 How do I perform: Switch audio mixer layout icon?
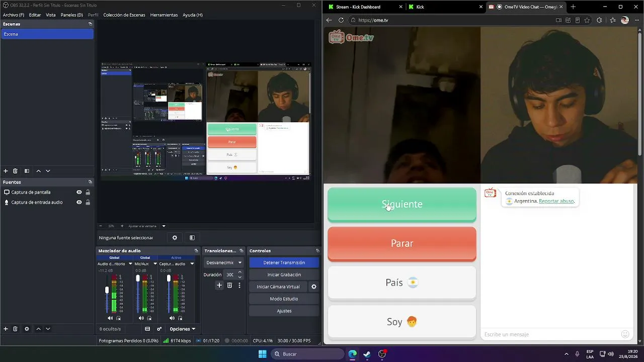click(x=147, y=329)
